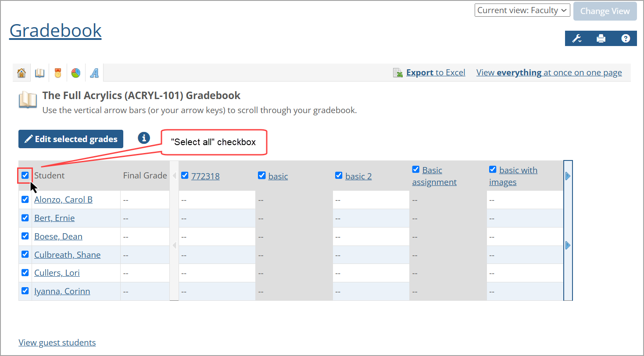The width and height of the screenshot is (644, 356).
Task: Click the Cullers, Lori link
Action: [x=57, y=273]
